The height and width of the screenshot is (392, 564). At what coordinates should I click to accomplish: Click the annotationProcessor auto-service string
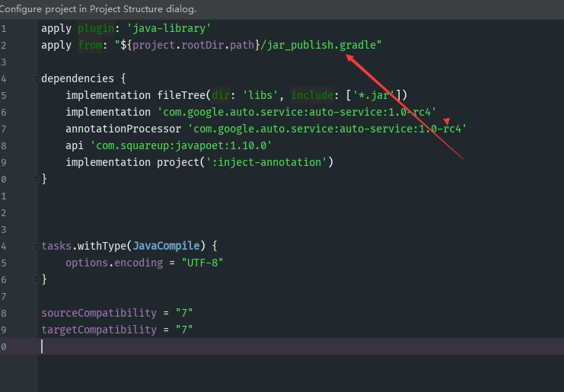(x=327, y=129)
